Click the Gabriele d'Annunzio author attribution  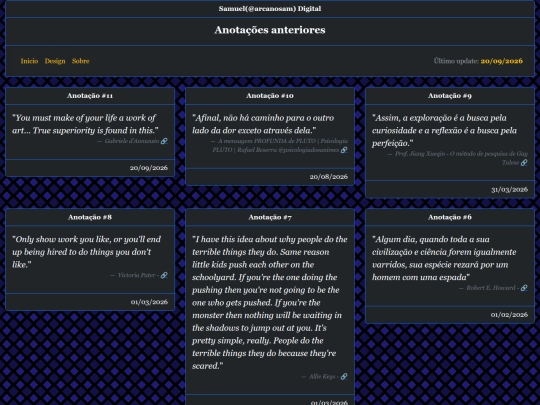coord(132,141)
